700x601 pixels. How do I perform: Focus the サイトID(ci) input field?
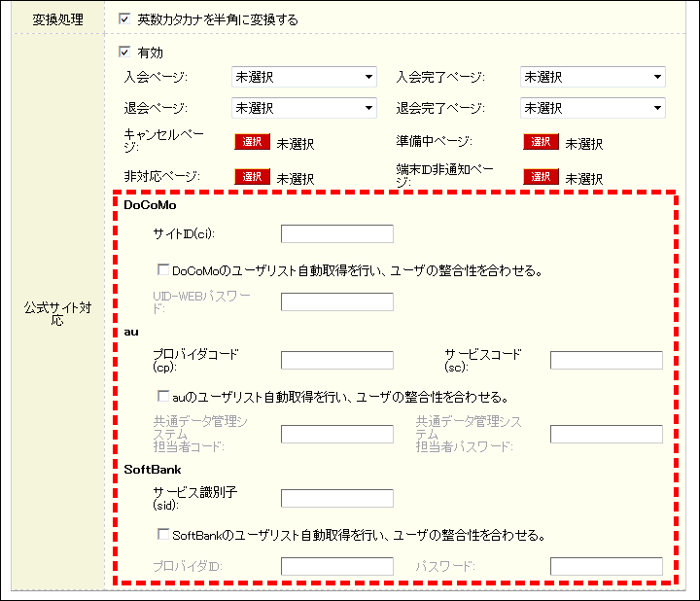(337, 234)
